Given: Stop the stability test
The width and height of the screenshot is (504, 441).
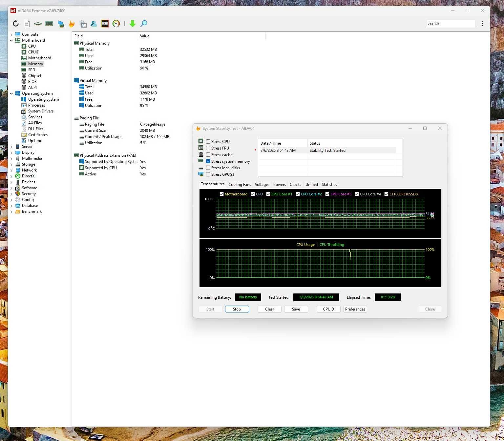Looking at the screenshot, I should coord(237,309).
